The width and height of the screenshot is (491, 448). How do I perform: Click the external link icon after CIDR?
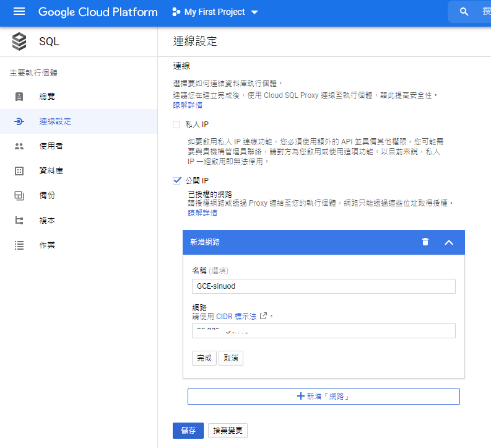[263, 316]
